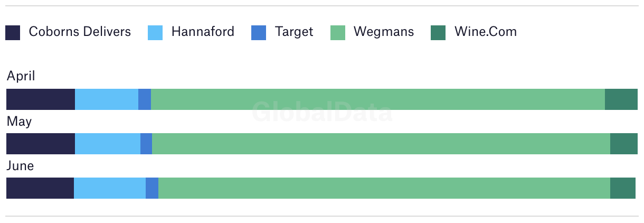Select the April Coborns Delivers bar segment
644x223 pixels.
(41, 99)
